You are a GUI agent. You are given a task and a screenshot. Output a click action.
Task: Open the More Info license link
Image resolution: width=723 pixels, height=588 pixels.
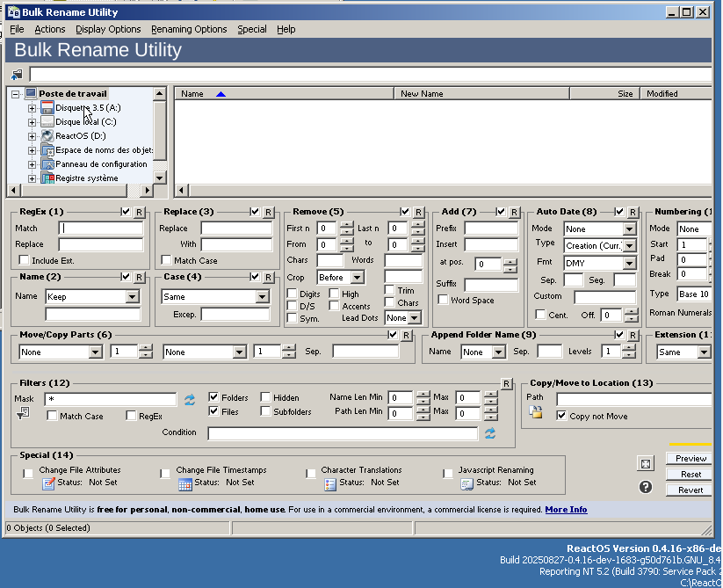tap(566, 510)
